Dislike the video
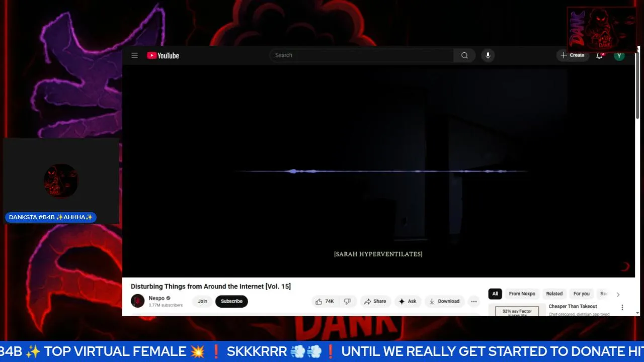 tap(347, 301)
